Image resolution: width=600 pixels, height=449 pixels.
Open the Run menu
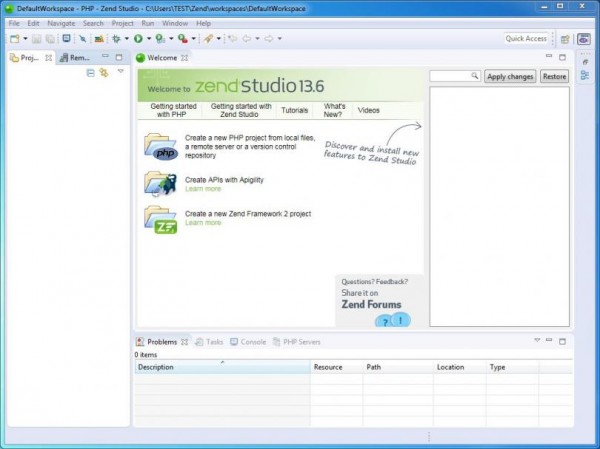pos(148,23)
